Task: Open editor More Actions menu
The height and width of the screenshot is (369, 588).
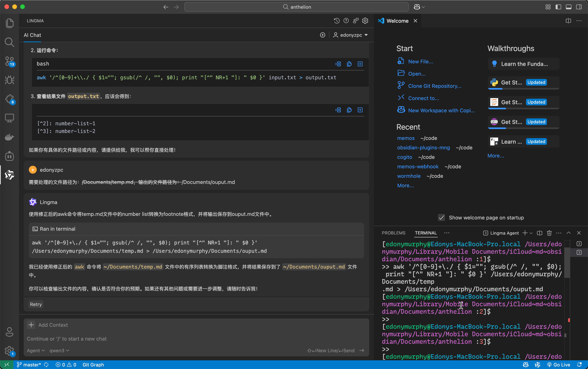Action: point(579,21)
